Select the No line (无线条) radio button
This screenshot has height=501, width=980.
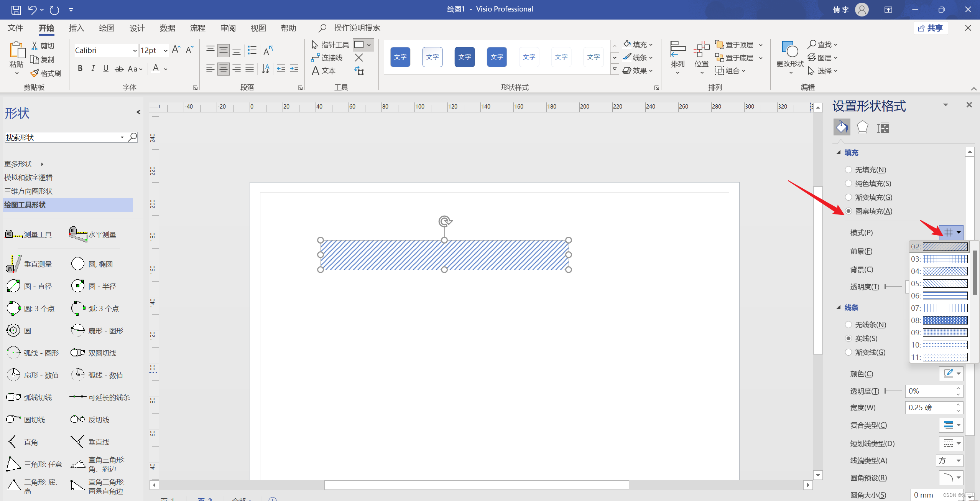point(848,325)
